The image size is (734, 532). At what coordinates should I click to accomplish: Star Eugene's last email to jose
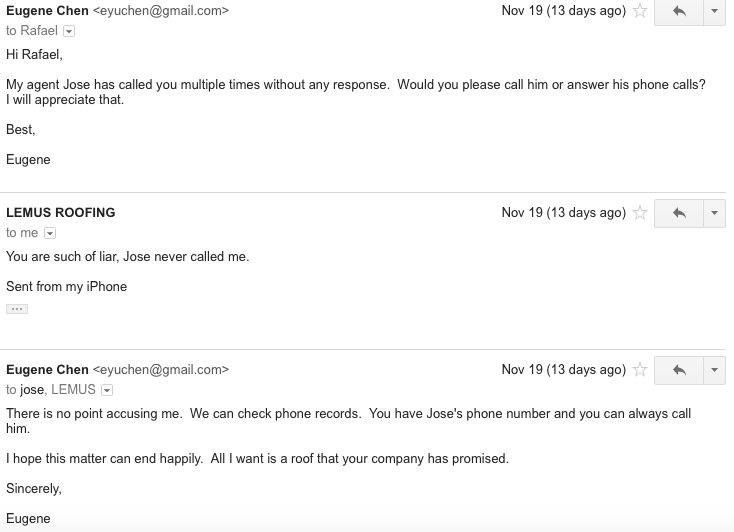click(x=641, y=370)
